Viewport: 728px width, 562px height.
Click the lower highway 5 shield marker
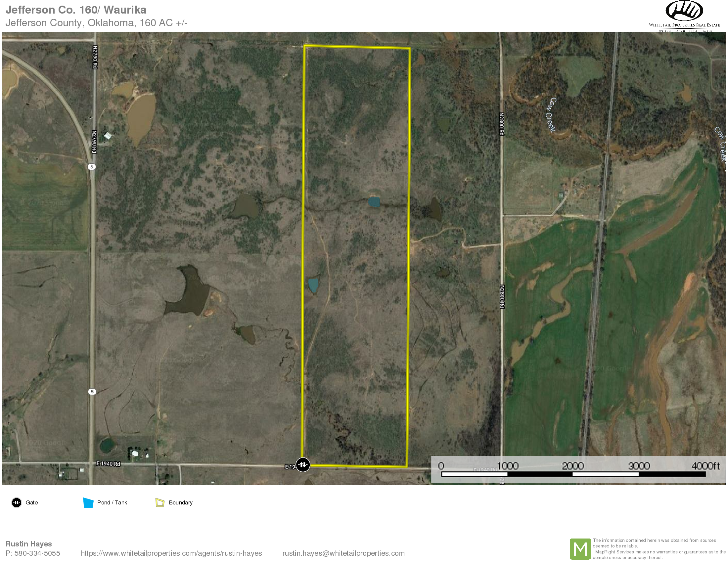click(92, 391)
